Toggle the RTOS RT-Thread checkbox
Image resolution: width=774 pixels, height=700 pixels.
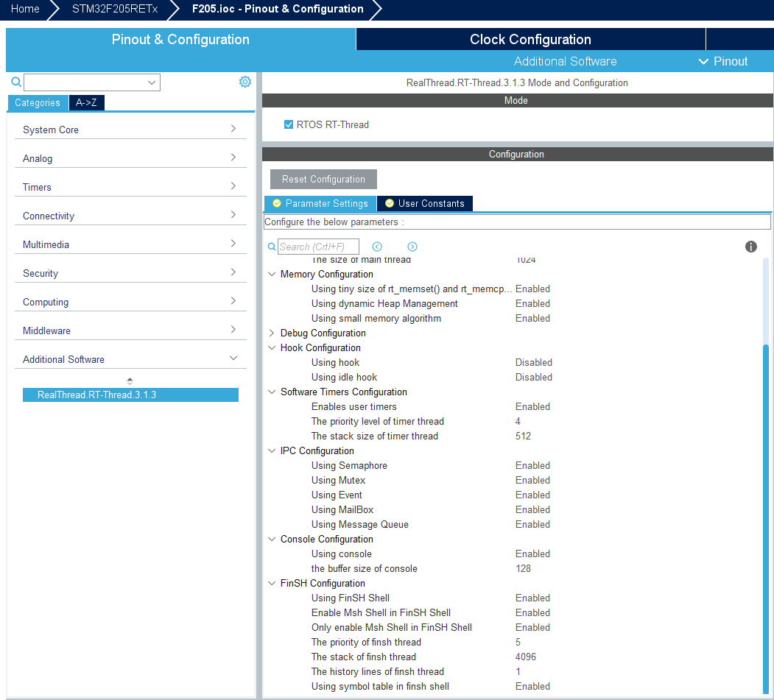click(289, 125)
